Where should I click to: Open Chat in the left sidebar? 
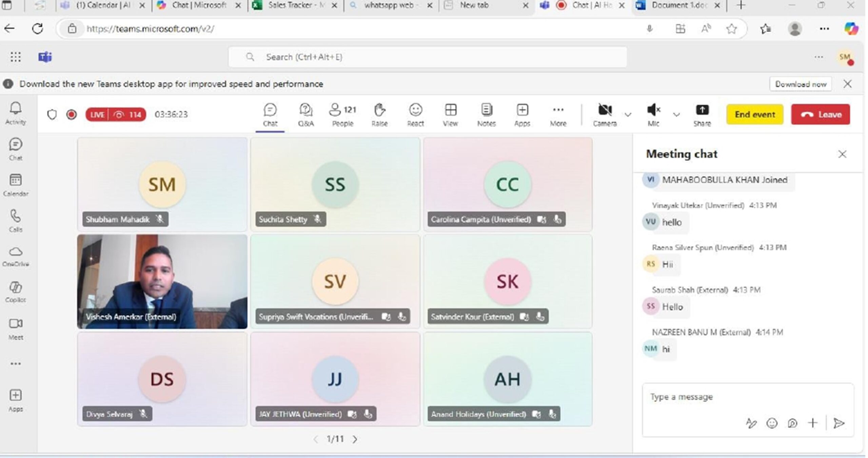tap(16, 149)
